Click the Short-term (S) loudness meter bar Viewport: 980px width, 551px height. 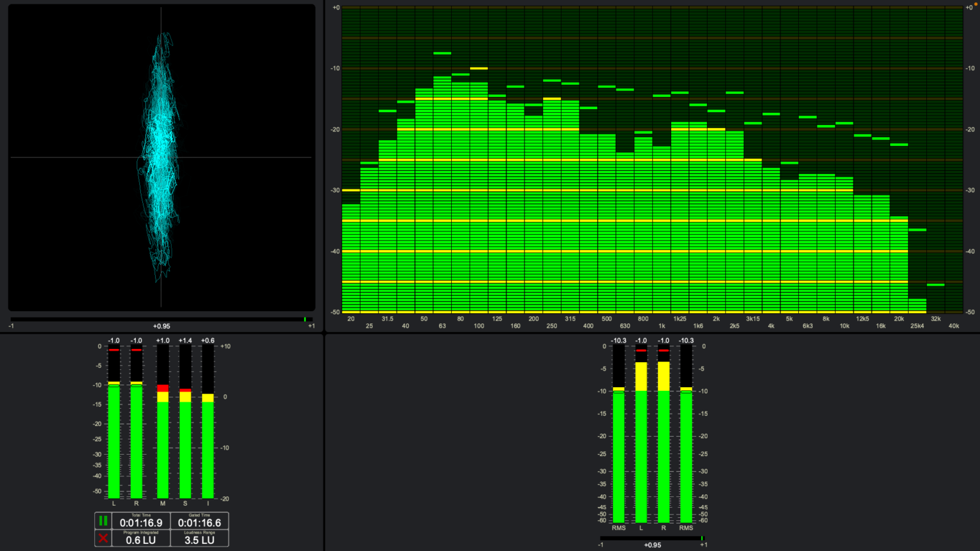pyautogui.click(x=185, y=446)
